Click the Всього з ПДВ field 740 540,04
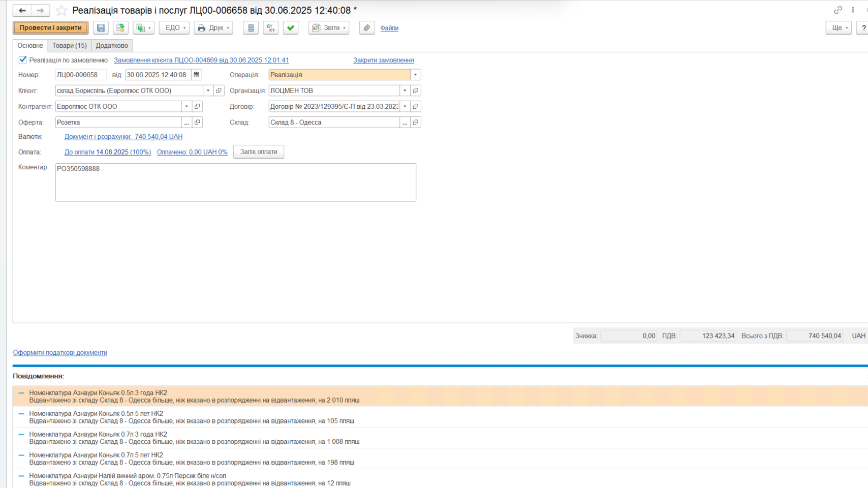The image size is (868, 488). [815, 336]
